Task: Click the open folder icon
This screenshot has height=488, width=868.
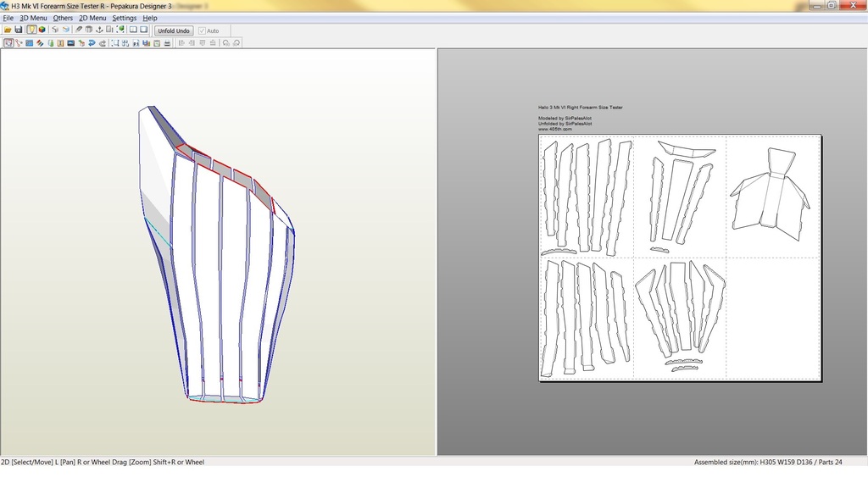Action: (x=8, y=30)
